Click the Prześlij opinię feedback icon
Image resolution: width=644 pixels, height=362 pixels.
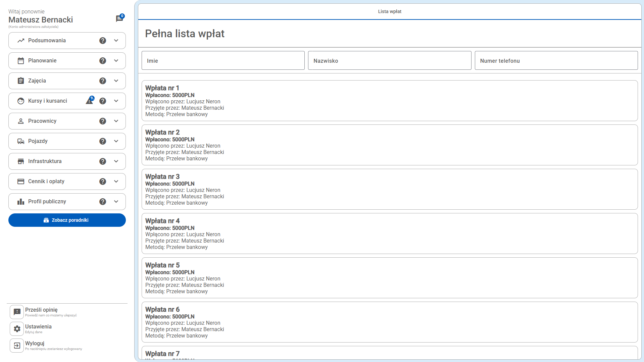coord(17,312)
